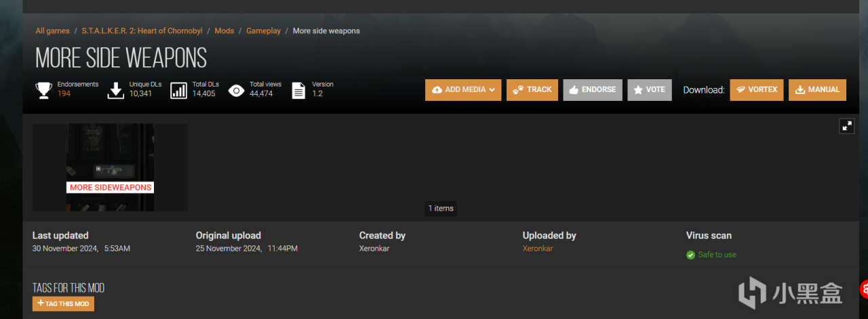The width and height of the screenshot is (868, 319).
Task: Click the TAG THIS MOD button
Action: coord(63,304)
